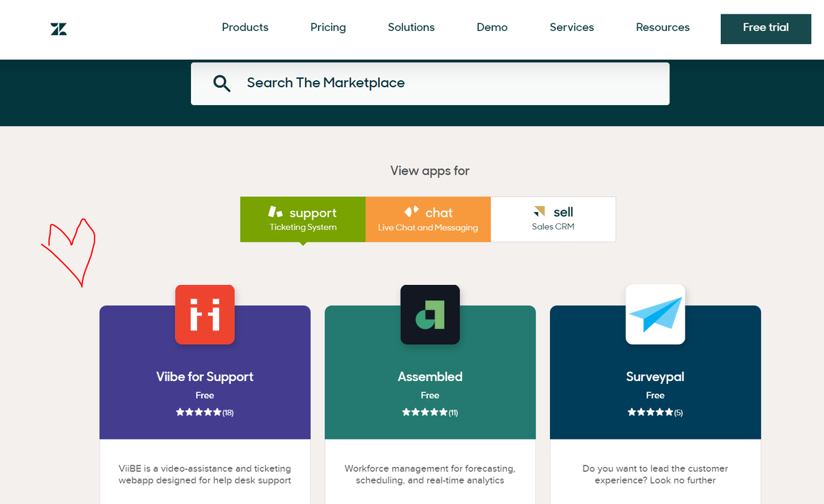The width and height of the screenshot is (824, 504).
Task: View Surveypal star rating (5)
Action: tap(655, 413)
